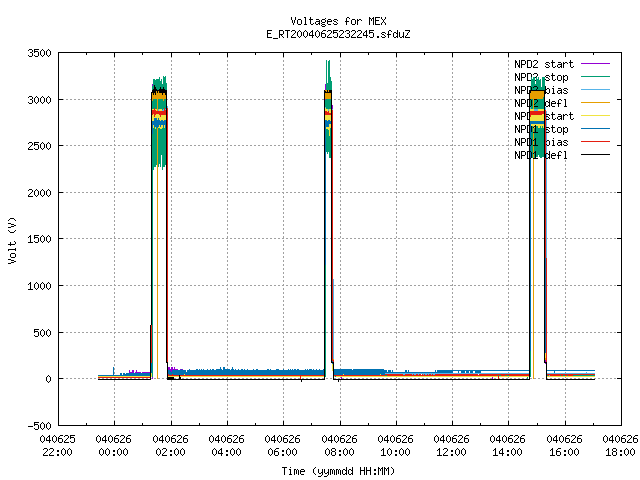Click the 500 Y-axis tick label

(x=42, y=333)
